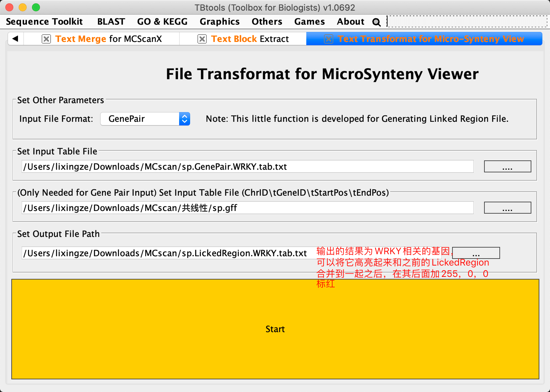Close the Text Block Extract tab
The height and width of the screenshot is (392, 550).
(202, 39)
